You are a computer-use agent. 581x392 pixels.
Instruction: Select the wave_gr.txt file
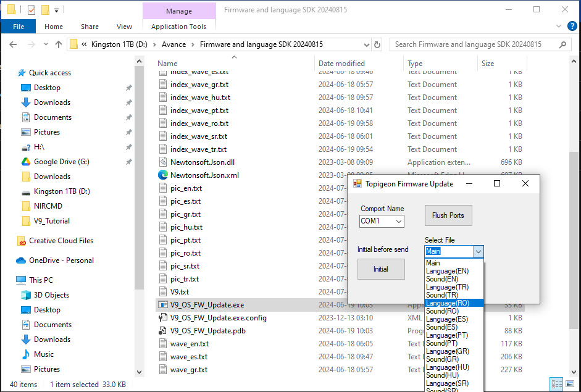click(x=189, y=370)
